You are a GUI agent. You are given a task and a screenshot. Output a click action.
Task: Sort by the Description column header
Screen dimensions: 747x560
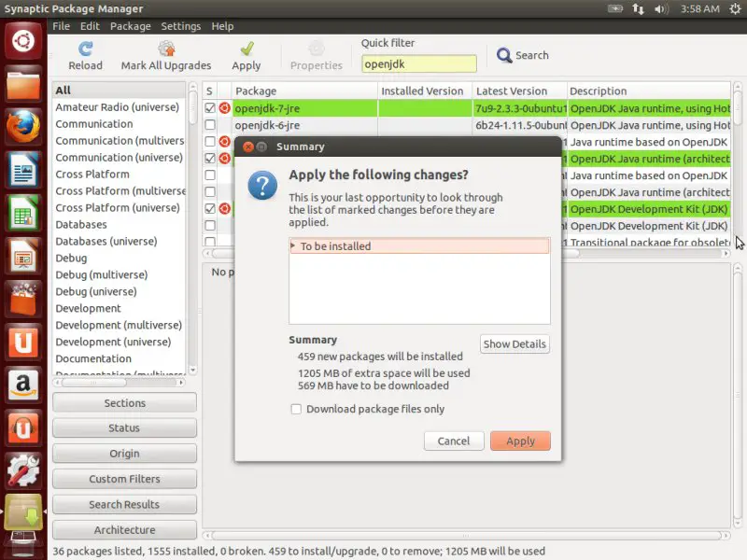[x=649, y=91]
